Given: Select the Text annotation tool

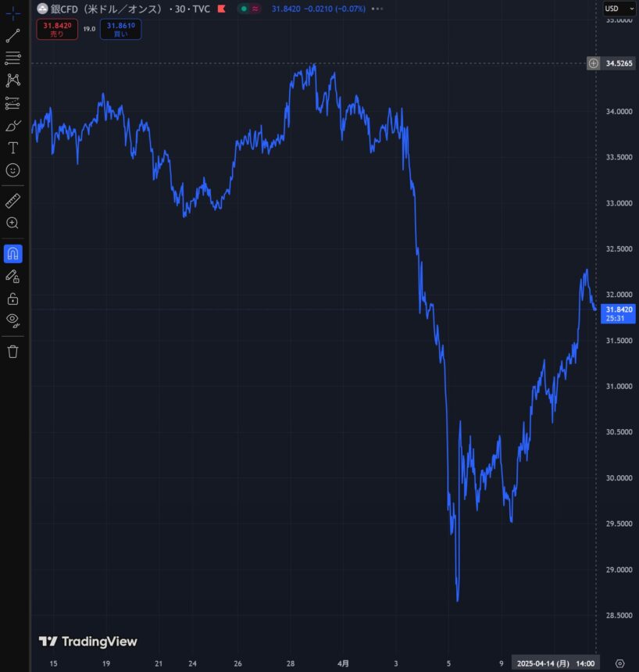Looking at the screenshot, I should [x=13, y=148].
